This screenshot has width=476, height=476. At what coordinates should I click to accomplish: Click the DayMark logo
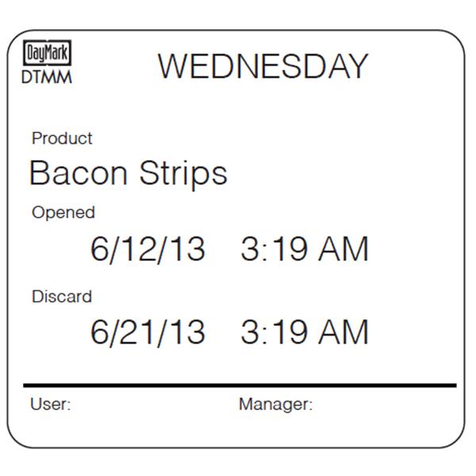pyautogui.click(x=47, y=52)
